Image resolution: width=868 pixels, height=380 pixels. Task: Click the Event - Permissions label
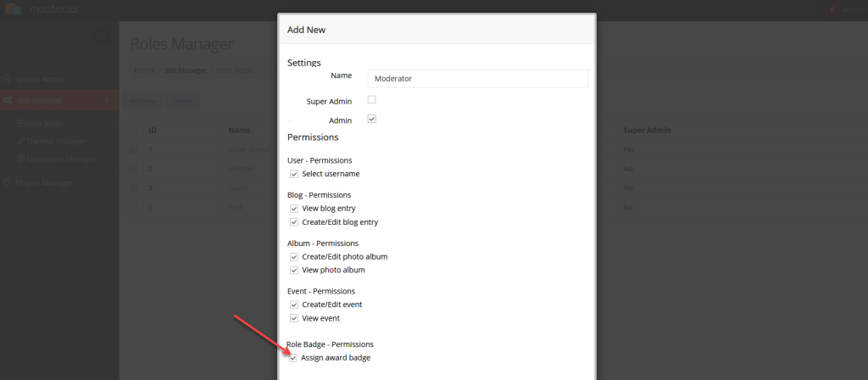[321, 291]
